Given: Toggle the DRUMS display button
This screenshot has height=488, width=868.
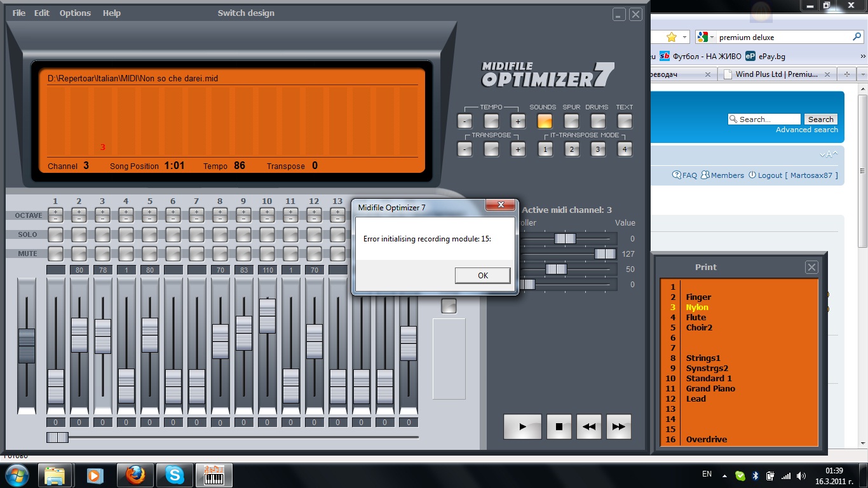Looking at the screenshot, I should [x=598, y=121].
